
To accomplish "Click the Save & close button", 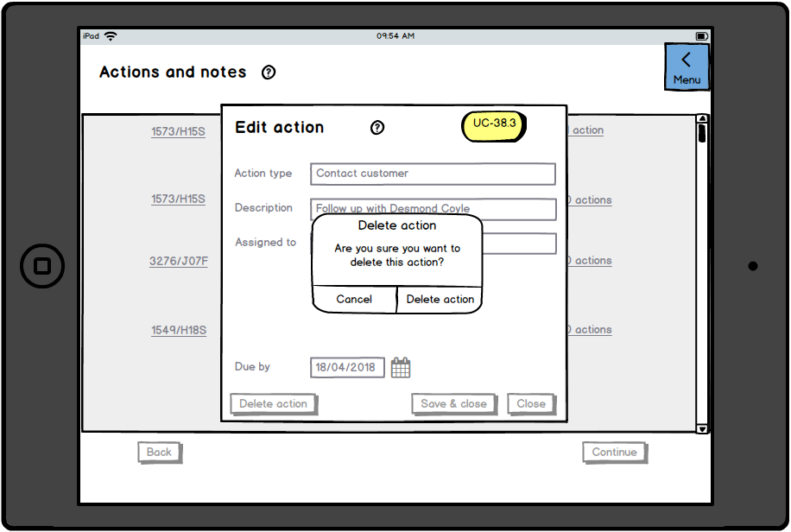I will click(454, 404).
